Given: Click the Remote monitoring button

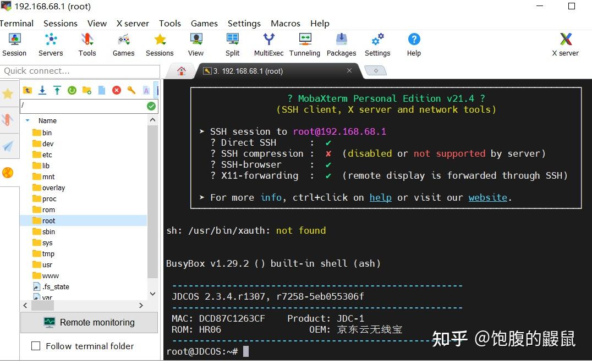Looking at the screenshot, I should tap(89, 323).
